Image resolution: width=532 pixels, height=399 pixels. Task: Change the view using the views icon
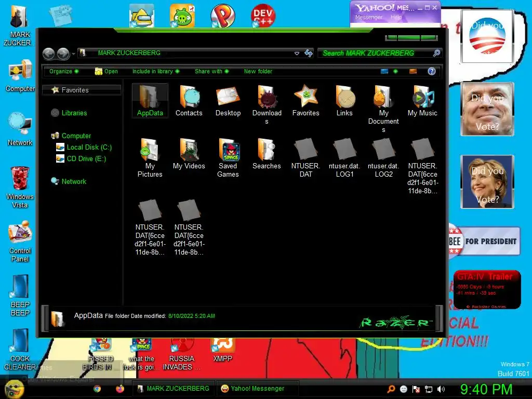(x=384, y=71)
